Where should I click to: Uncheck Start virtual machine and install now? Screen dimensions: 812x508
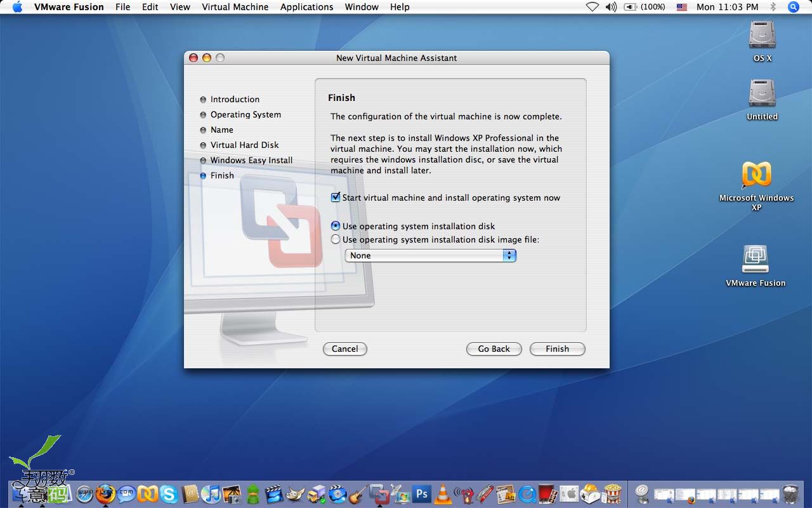(x=336, y=197)
